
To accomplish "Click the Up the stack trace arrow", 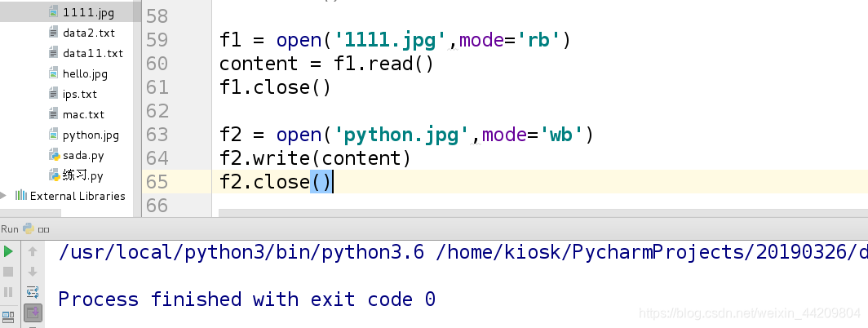I will coord(33,251).
